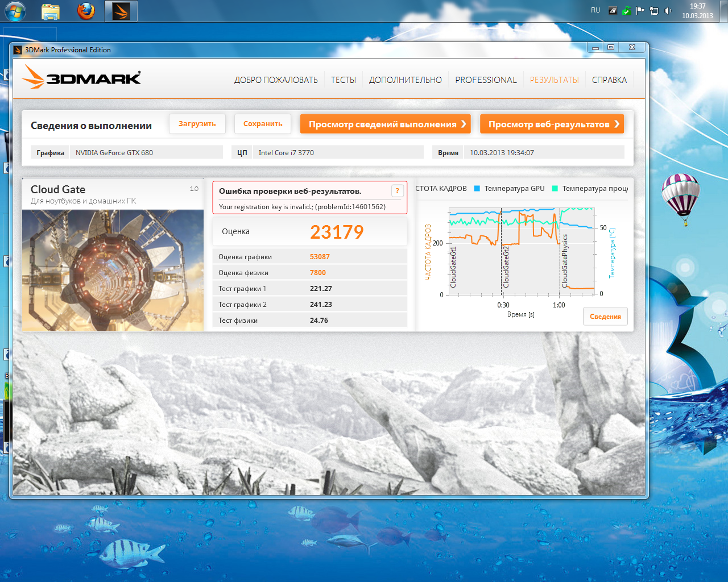Click Просмотр сведений выполнения button
Image resolution: width=728 pixels, height=582 pixels.
tap(385, 124)
